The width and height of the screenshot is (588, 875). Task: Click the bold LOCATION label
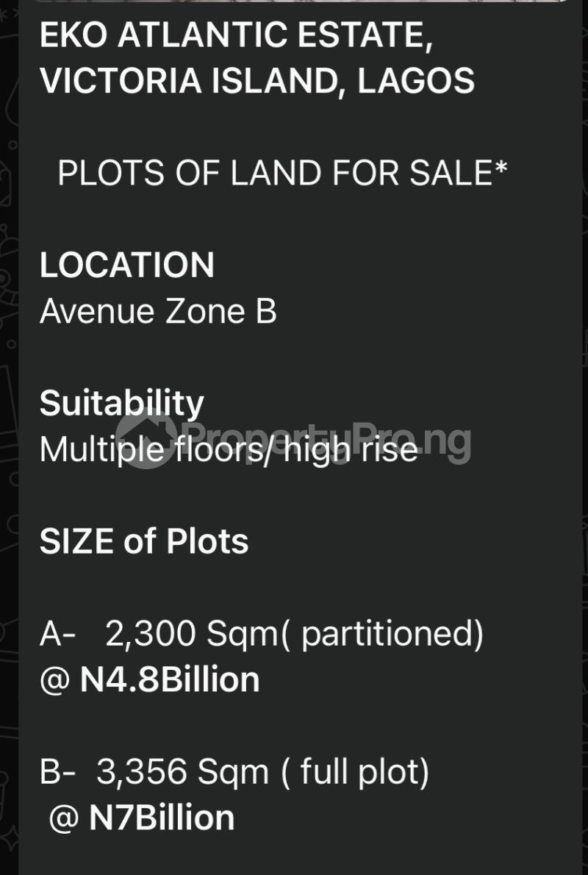click(127, 265)
